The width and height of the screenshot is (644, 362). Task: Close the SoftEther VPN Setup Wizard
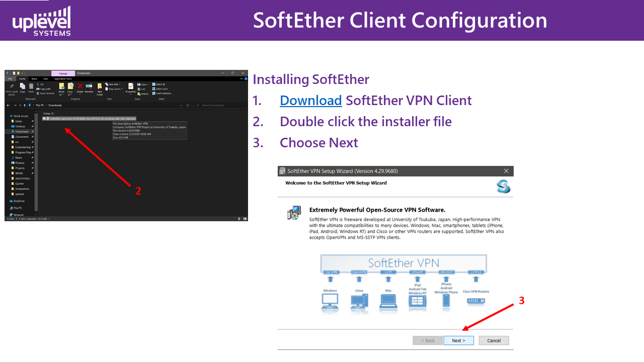(x=507, y=171)
